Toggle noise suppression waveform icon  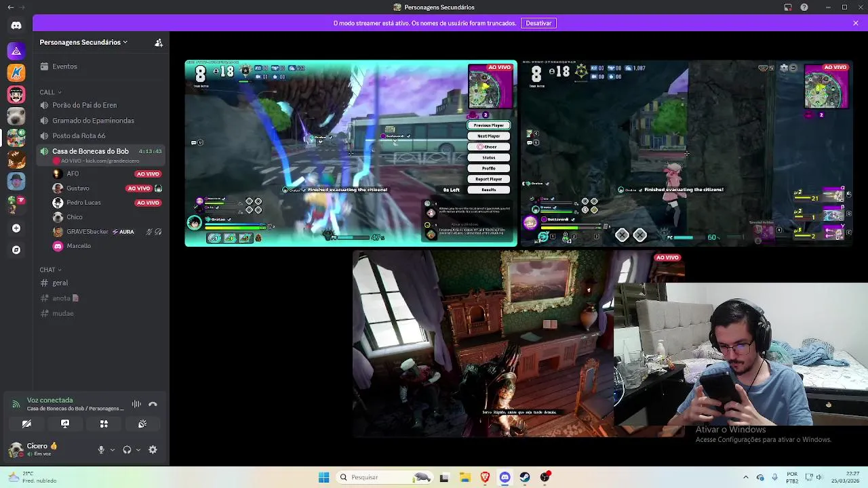[x=136, y=404]
